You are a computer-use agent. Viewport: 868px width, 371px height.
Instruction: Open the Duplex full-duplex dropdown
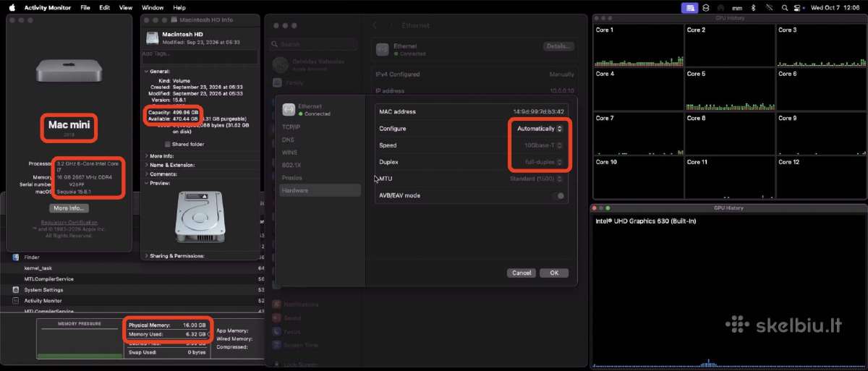coord(545,162)
